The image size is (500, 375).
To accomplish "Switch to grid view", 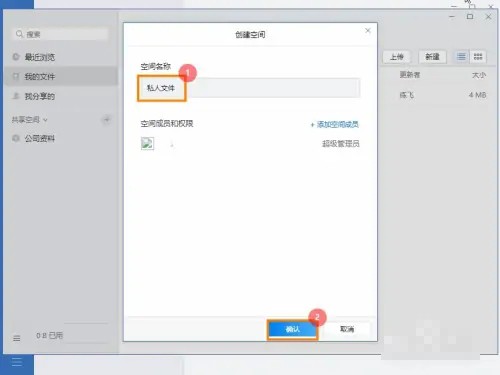I will pyautogui.click(x=478, y=57).
